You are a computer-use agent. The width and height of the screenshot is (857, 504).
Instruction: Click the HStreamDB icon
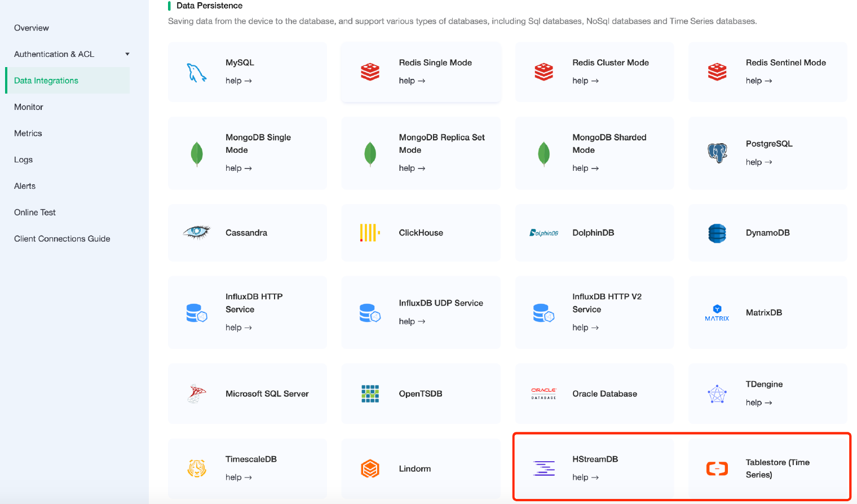pyautogui.click(x=544, y=468)
